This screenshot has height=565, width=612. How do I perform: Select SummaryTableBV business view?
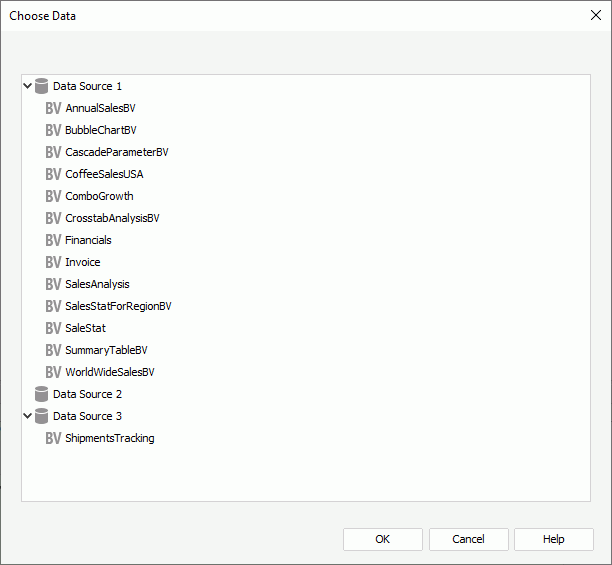pyautogui.click(x=106, y=350)
